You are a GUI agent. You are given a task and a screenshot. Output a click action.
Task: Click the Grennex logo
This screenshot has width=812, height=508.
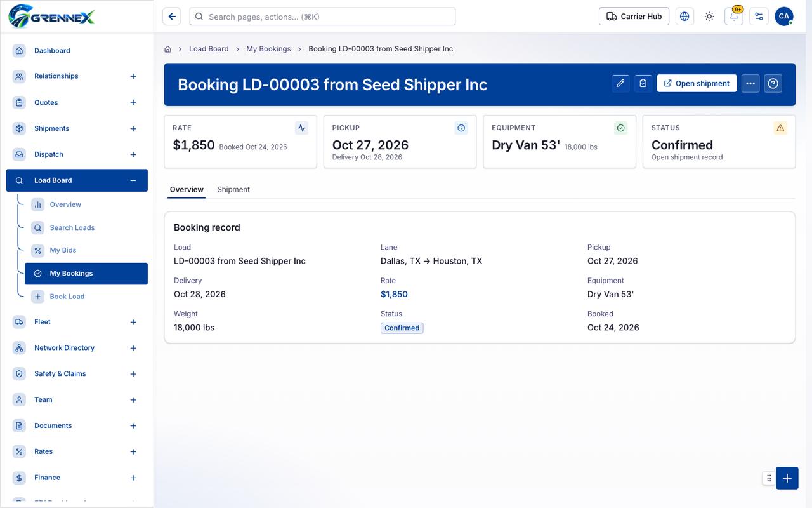tap(51, 16)
